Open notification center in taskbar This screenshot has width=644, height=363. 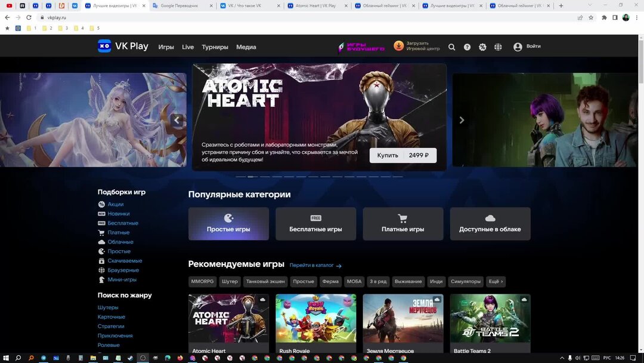point(633,358)
